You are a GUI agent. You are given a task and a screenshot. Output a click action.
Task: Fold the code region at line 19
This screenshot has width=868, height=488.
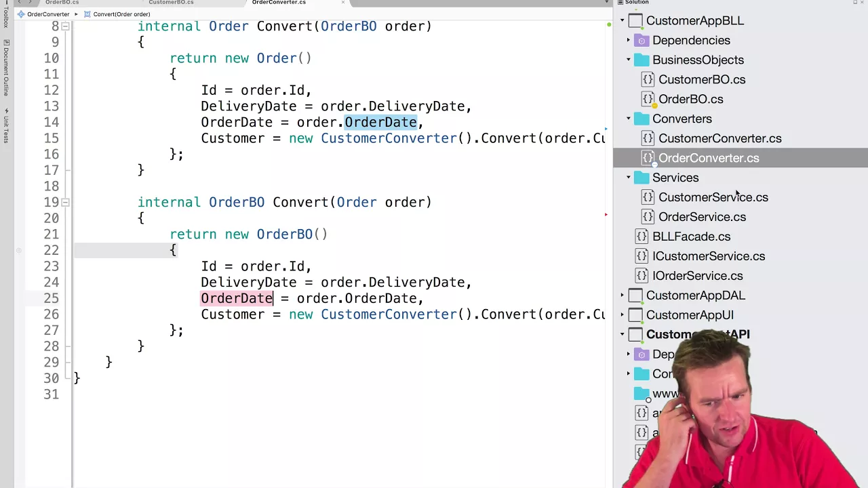point(65,202)
